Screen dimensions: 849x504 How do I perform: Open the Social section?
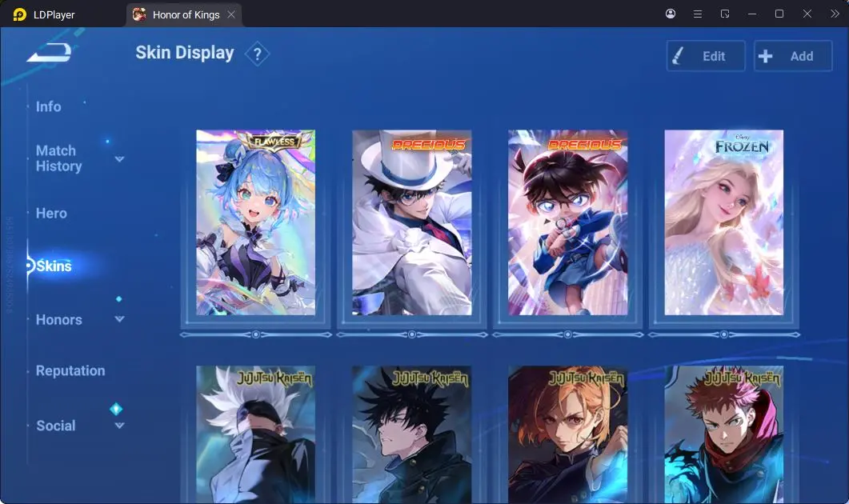coord(56,426)
